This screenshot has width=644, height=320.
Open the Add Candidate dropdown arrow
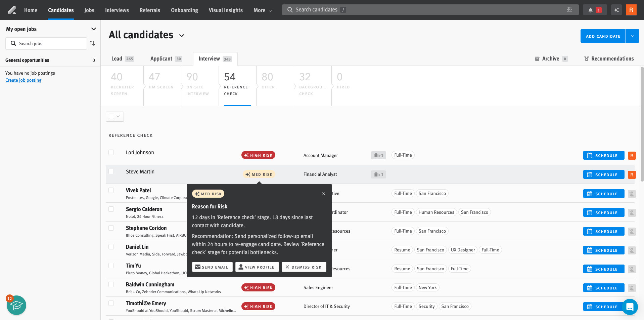pyautogui.click(x=632, y=36)
